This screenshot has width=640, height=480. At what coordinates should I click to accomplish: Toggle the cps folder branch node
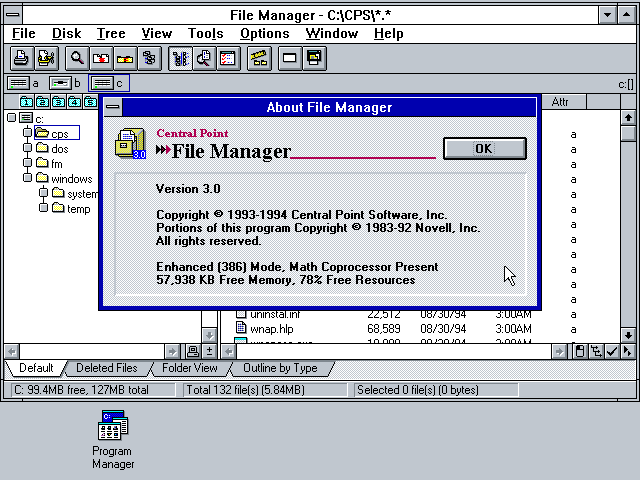(x=27, y=133)
